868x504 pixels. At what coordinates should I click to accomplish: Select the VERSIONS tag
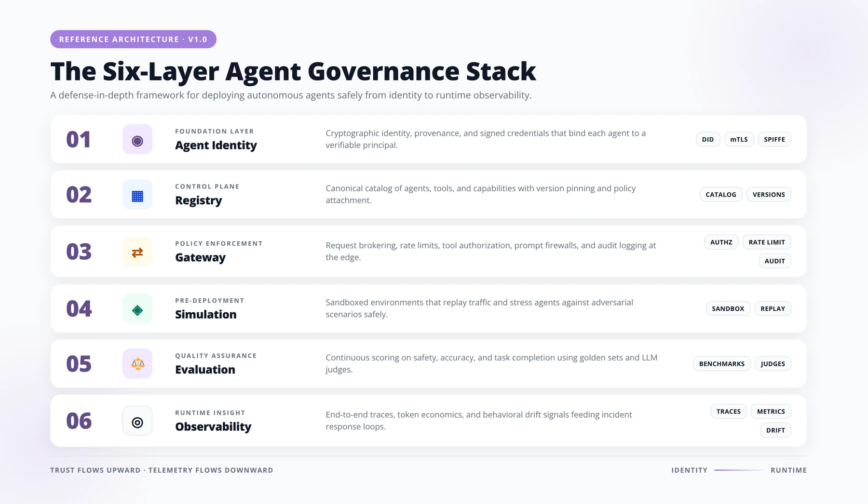point(769,195)
